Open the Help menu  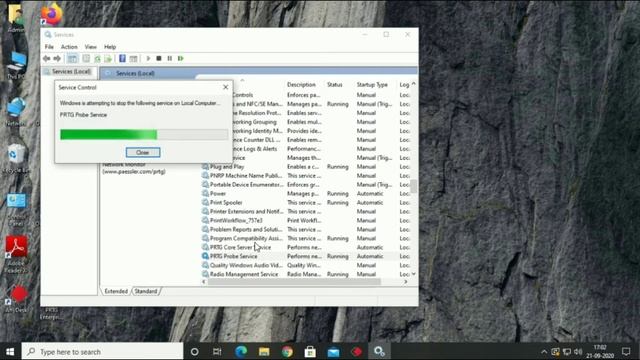coord(110,47)
